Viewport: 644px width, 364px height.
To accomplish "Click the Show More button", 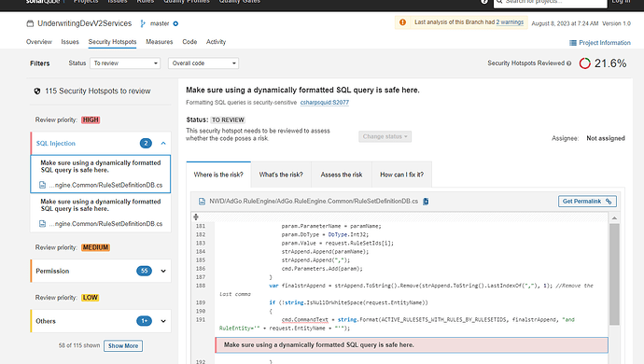I will coord(123,346).
